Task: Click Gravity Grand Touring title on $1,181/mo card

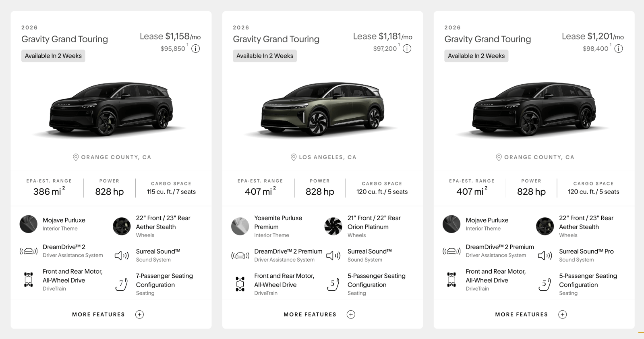Action: pyautogui.click(x=276, y=39)
